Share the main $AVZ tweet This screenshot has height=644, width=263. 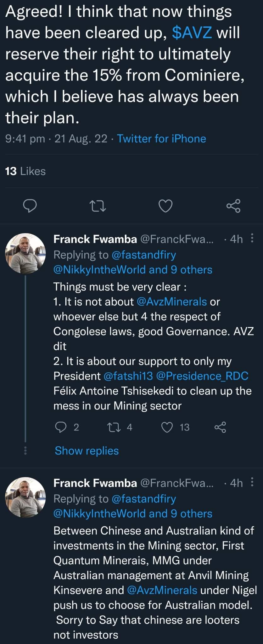[233, 206]
